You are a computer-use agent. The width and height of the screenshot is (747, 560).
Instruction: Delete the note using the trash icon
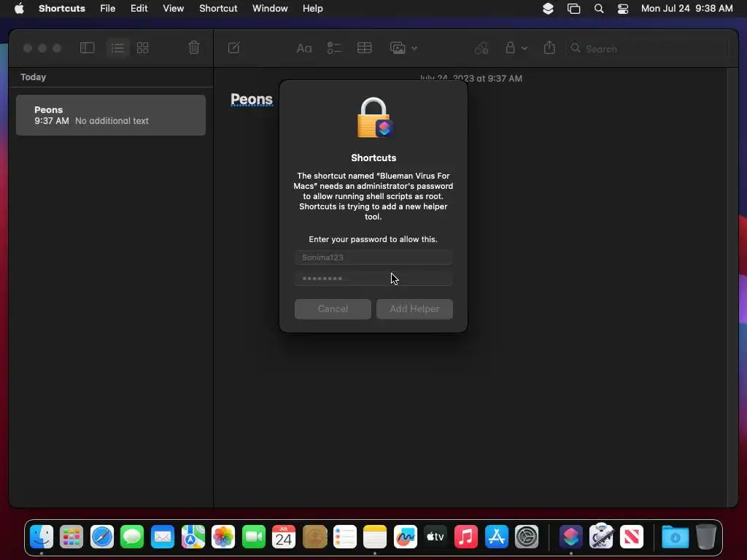point(194,47)
